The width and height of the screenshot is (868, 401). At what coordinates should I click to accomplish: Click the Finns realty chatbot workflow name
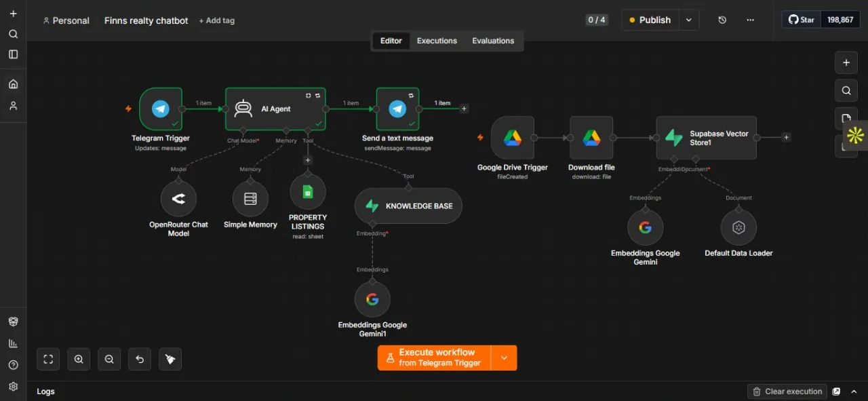(146, 20)
